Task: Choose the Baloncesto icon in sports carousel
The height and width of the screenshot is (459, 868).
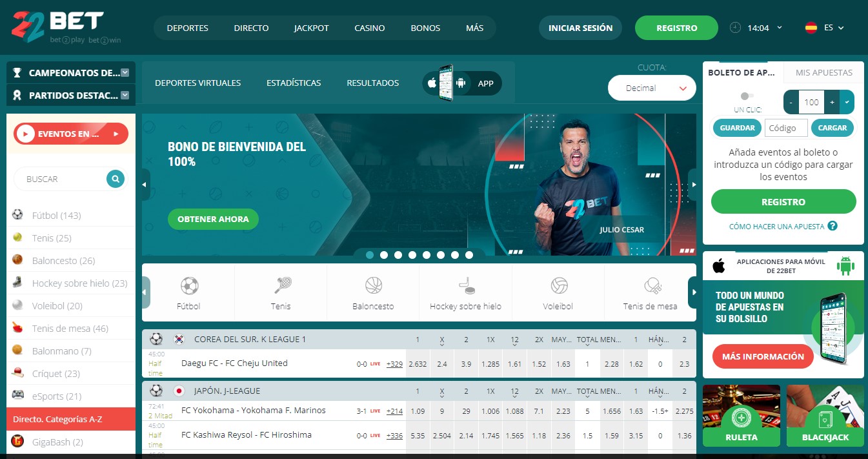Action: tap(374, 286)
